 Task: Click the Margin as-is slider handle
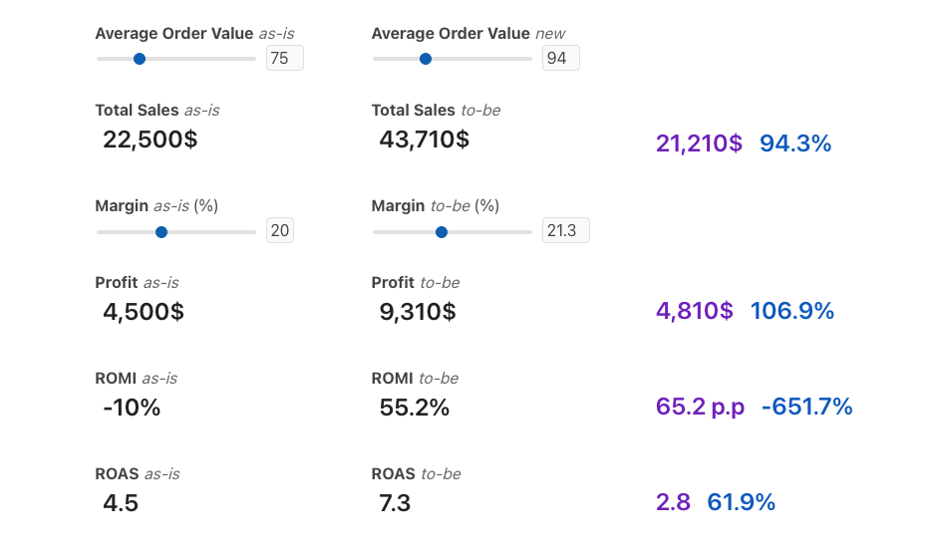click(x=161, y=232)
